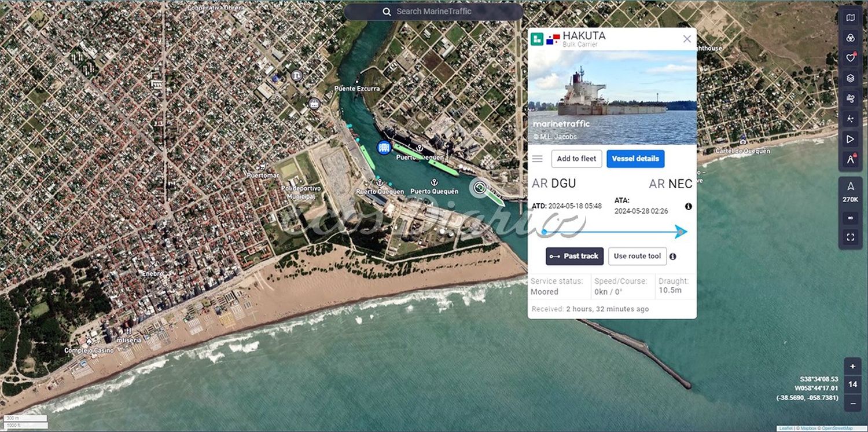Viewport: 868px width, 432px height.
Task: Click the zoom level 14 indicator
Action: point(852,385)
